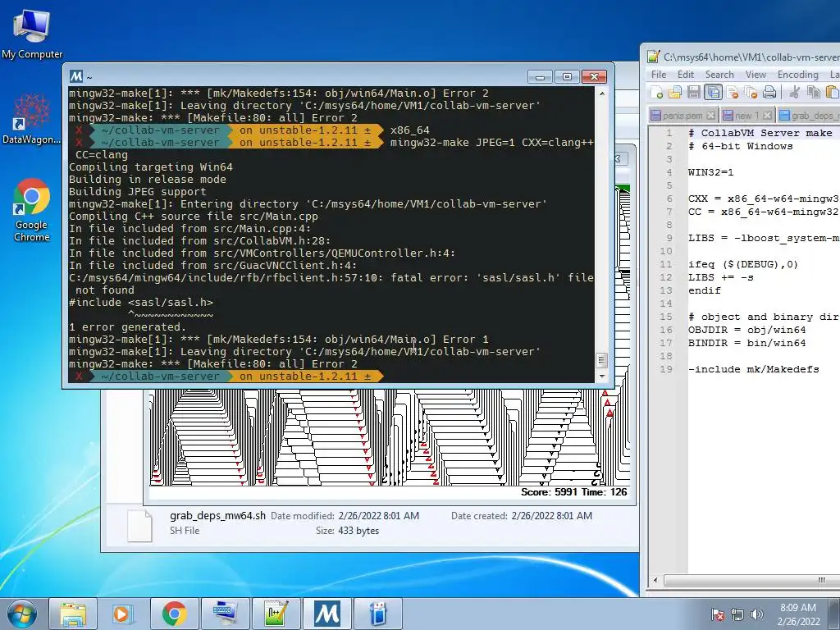Screen dimensions: 840x630
Task: Click the Close All documents icon in Notepad++
Action: coord(751,92)
